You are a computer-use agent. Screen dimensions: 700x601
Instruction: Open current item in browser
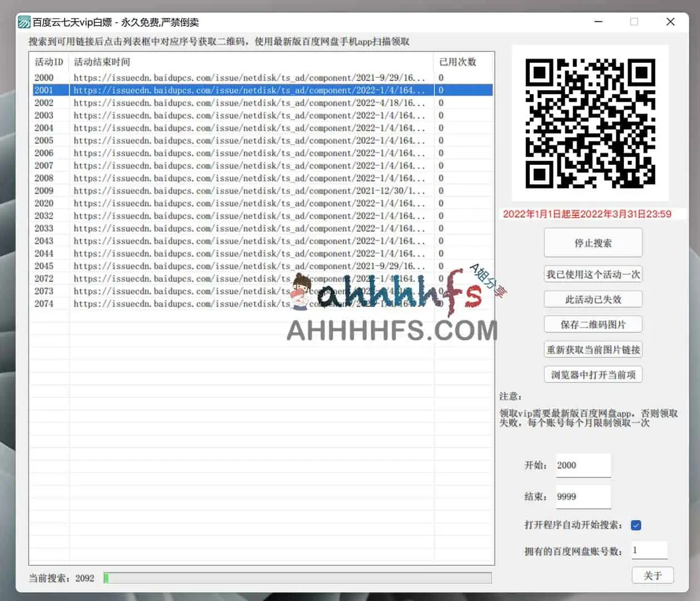tap(593, 375)
